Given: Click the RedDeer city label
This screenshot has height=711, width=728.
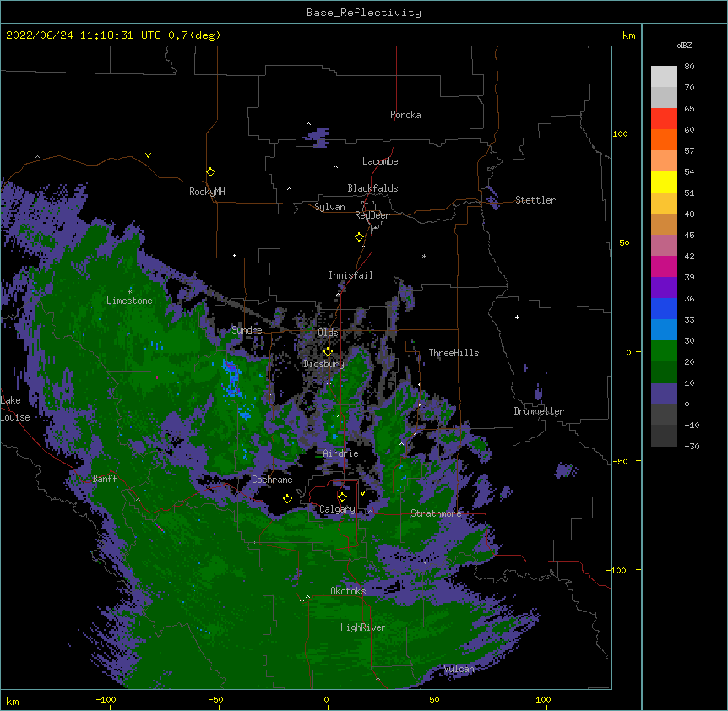Looking at the screenshot, I should point(372,215).
